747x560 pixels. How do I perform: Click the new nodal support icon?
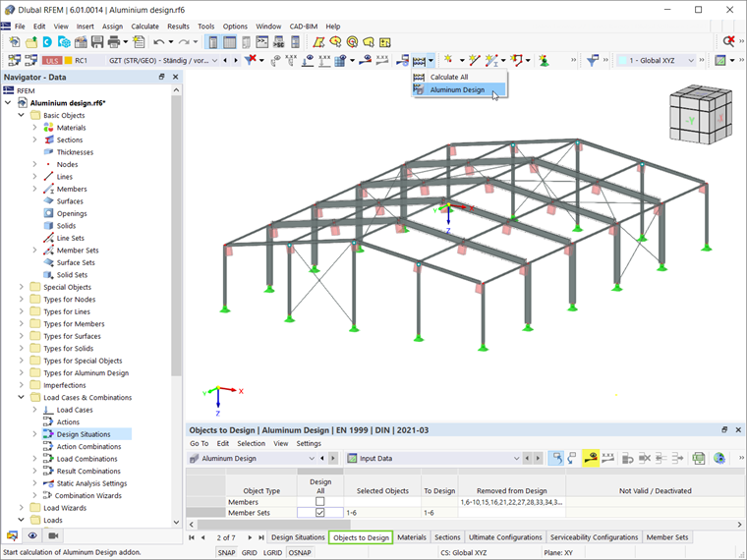(544, 60)
